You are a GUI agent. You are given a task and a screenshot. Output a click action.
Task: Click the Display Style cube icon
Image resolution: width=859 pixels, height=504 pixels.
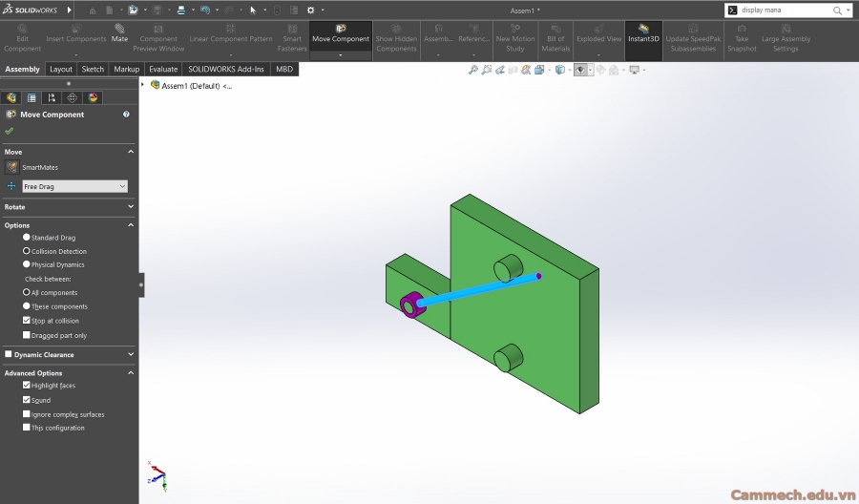(x=560, y=70)
